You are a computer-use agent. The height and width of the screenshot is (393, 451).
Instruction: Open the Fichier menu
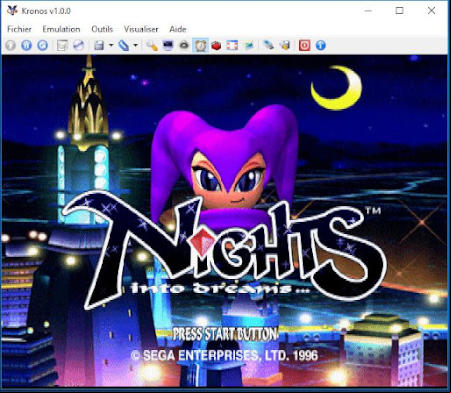[x=19, y=29]
